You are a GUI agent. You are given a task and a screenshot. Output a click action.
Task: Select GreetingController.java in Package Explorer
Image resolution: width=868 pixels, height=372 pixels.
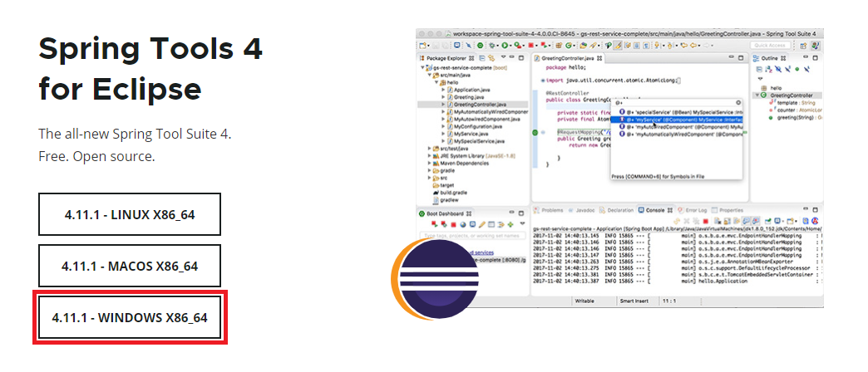[x=476, y=104]
